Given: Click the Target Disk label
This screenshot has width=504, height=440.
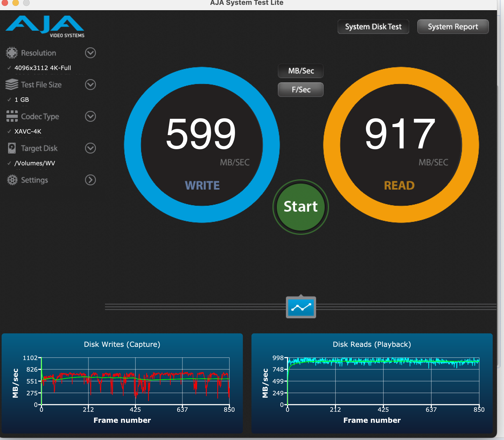Looking at the screenshot, I should click(x=39, y=148).
